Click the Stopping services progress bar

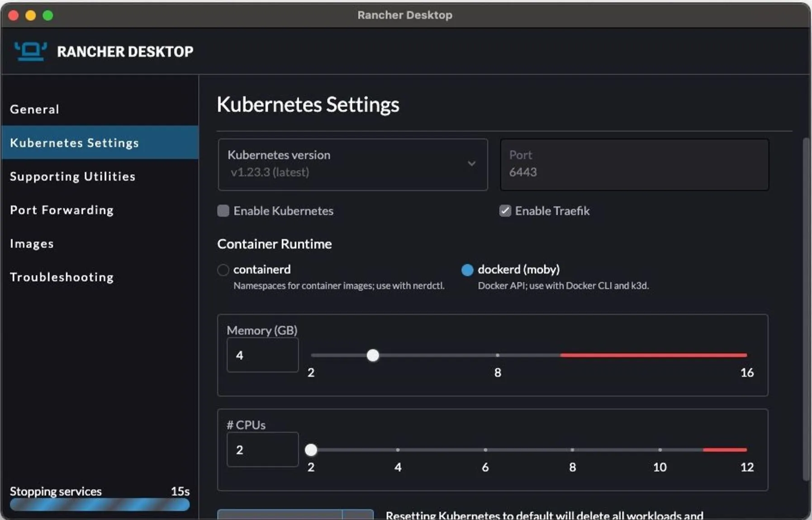point(100,504)
